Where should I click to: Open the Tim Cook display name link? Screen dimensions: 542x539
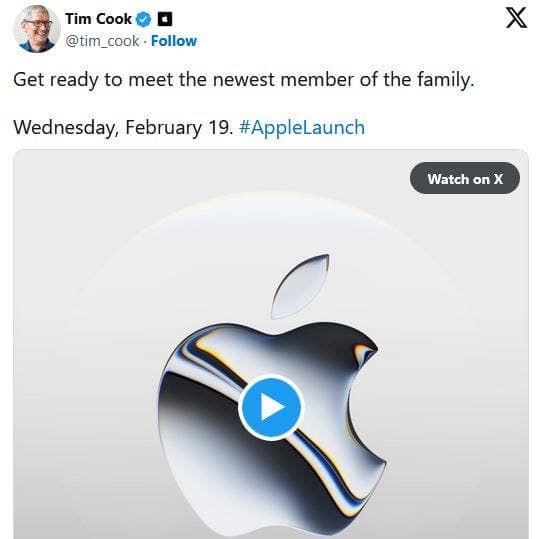coord(99,19)
